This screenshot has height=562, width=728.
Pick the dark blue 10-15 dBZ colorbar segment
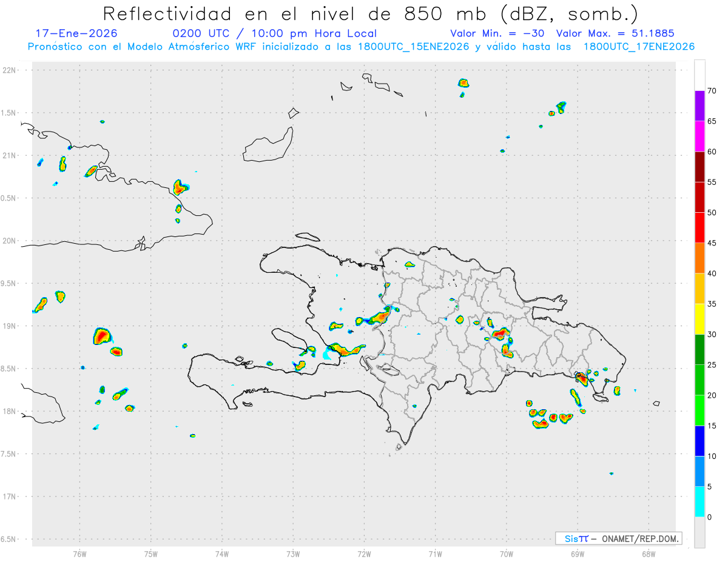coord(699,441)
